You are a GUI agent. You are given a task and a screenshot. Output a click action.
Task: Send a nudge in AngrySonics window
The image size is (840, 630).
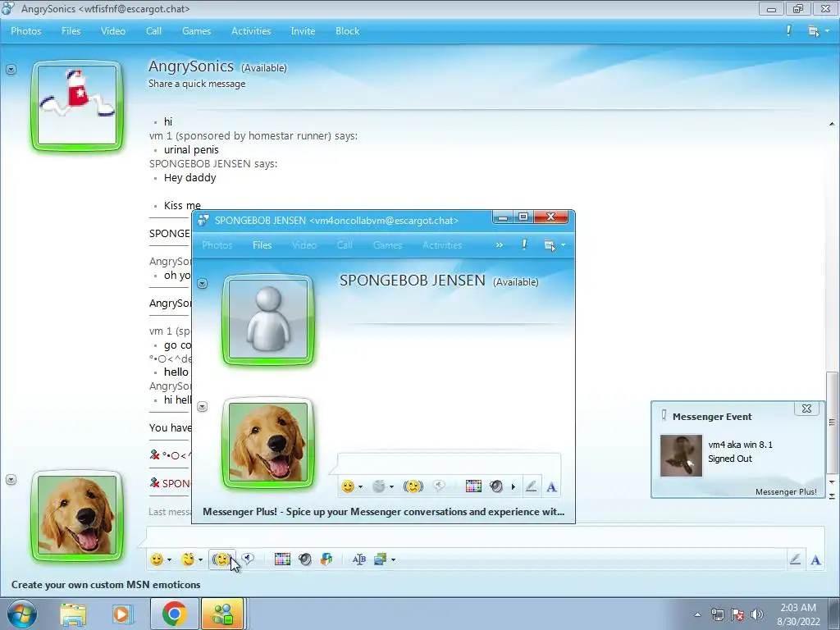221,559
